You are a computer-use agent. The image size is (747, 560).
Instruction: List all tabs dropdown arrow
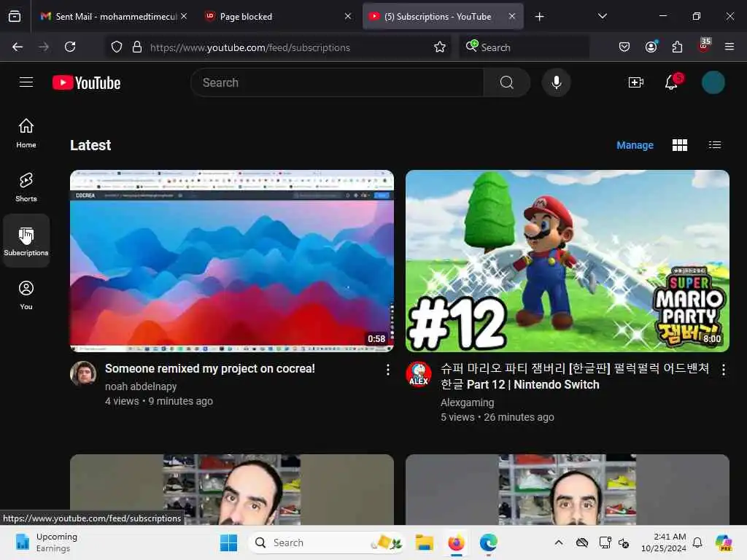tap(602, 16)
